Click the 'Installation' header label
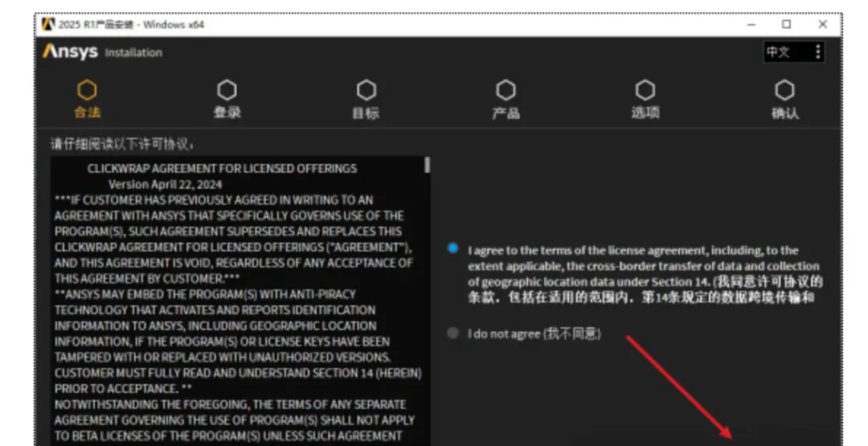This screenshot has height=446, width=868. tap(133, 53)
